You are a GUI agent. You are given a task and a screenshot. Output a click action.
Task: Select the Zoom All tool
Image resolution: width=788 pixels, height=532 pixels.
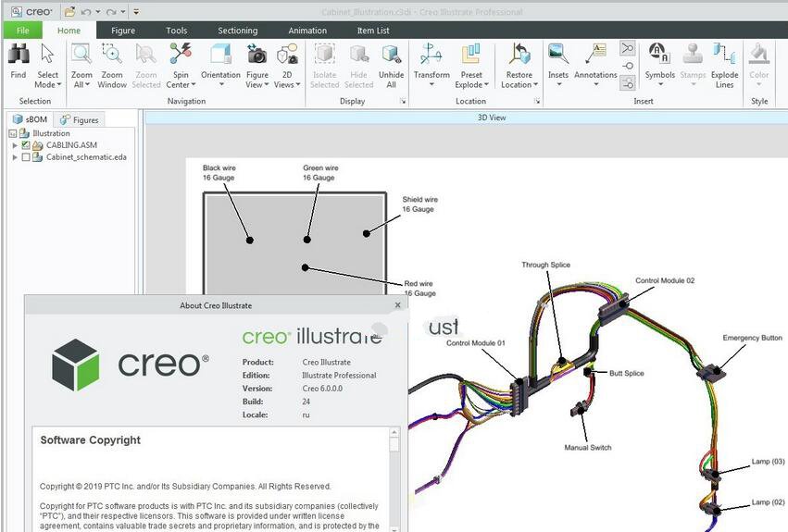coord(81,56)
